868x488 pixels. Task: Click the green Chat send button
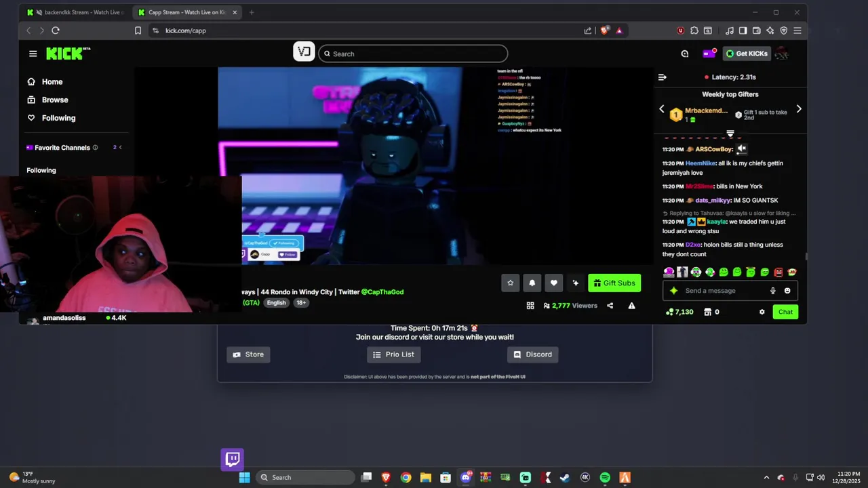point(785,312)
